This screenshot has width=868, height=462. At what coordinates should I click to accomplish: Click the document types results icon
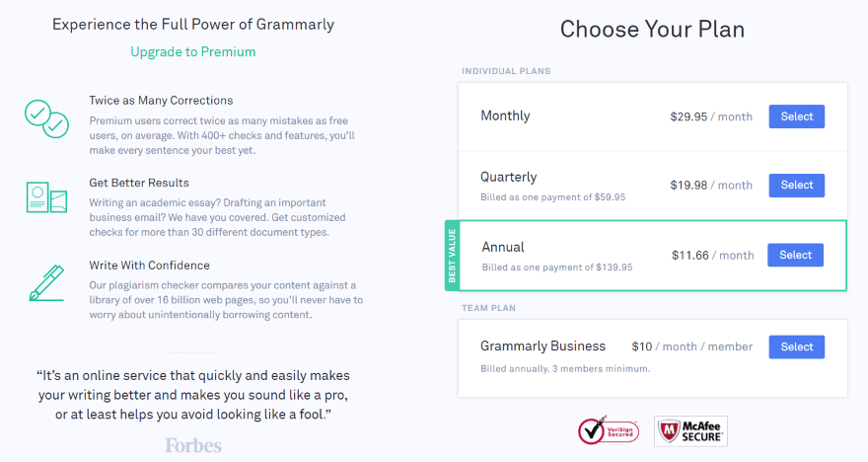[x=45, y=197]
